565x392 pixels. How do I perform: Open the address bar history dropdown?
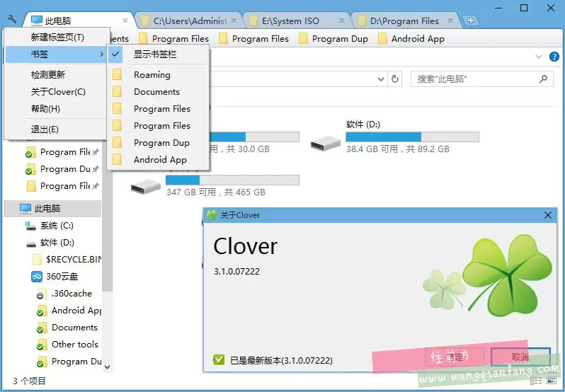coord(380,79)
